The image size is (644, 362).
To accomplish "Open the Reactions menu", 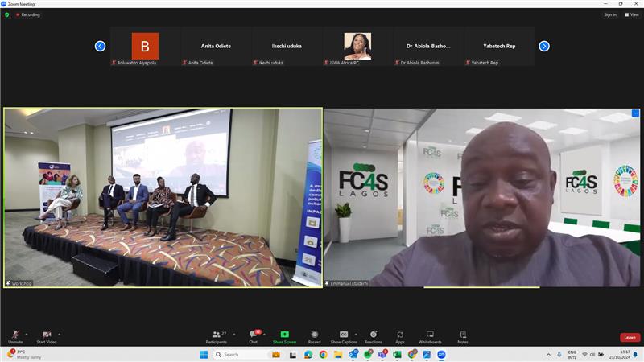I will pos(373,337).
